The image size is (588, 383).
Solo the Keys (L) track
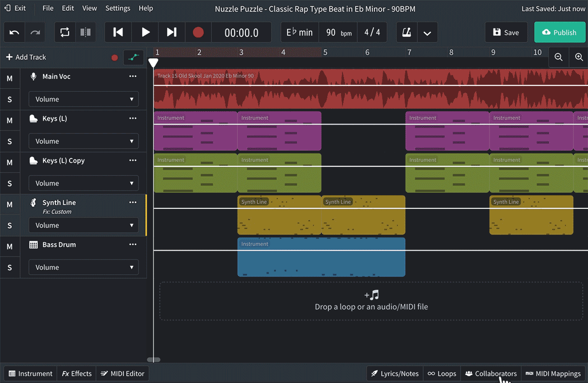click(x=9, y=142)
